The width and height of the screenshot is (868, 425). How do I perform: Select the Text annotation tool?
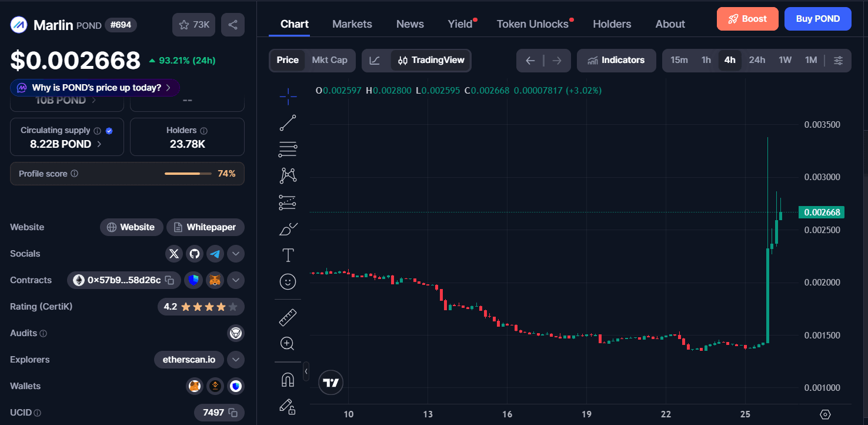click(x=288, y=255)
